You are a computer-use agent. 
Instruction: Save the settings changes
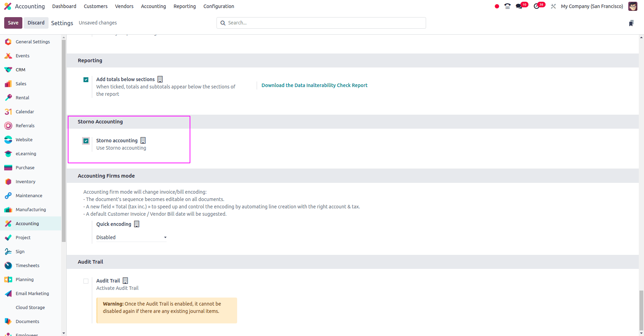pos(13,23)
